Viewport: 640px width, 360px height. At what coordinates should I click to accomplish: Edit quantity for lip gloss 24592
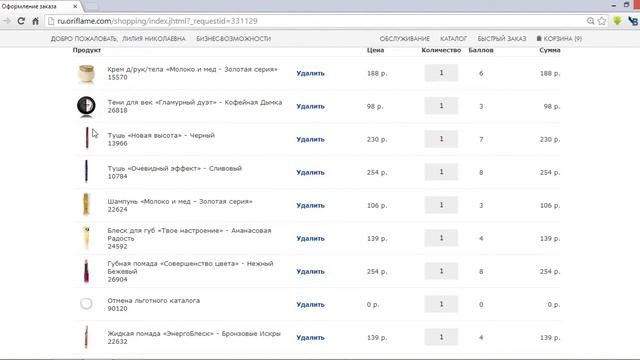coord(441,238)
